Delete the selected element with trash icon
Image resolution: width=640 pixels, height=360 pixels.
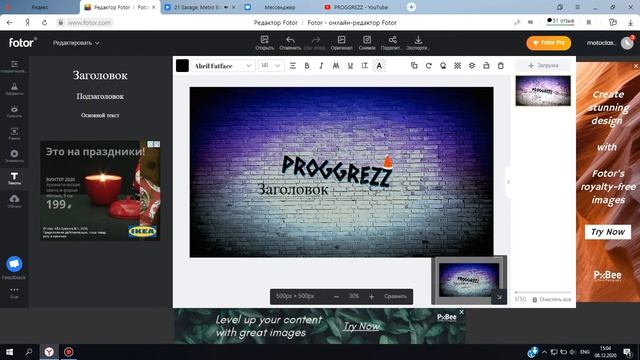[x=501, y=66]
